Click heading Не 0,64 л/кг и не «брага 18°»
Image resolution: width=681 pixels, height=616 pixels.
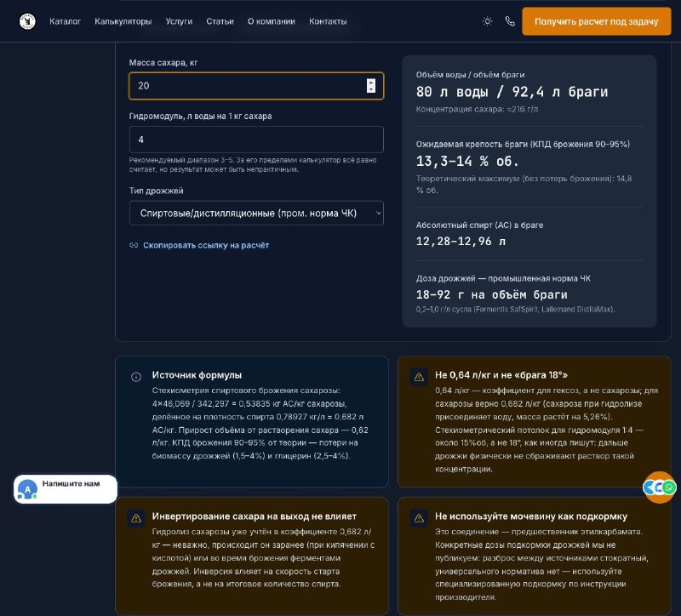[501, 375]
